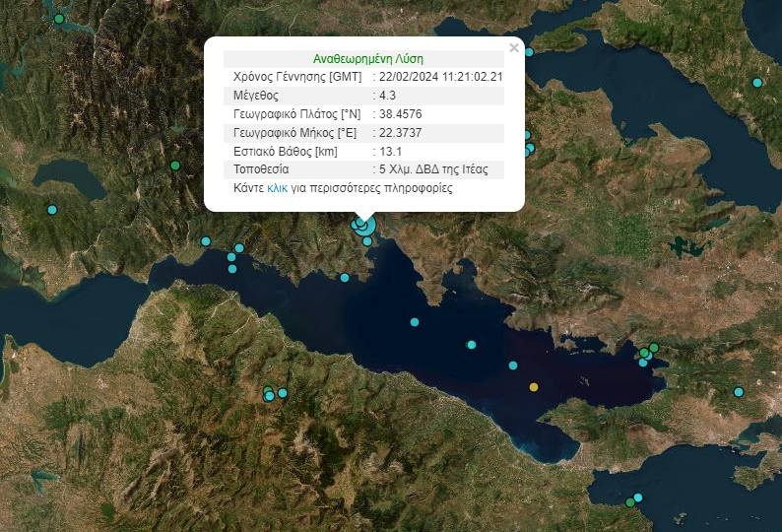Viewport: 782px width, 532px height.
Task: Select the isolated cyan marker at far left
Action: pyautogui.click(x=52, y=210)
